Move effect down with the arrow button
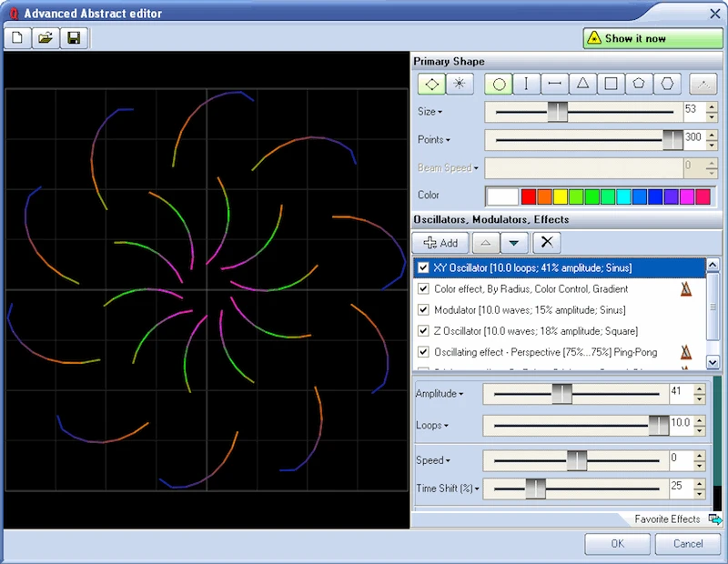Screen dimensions: 728x564 click(x=514, y=243)
